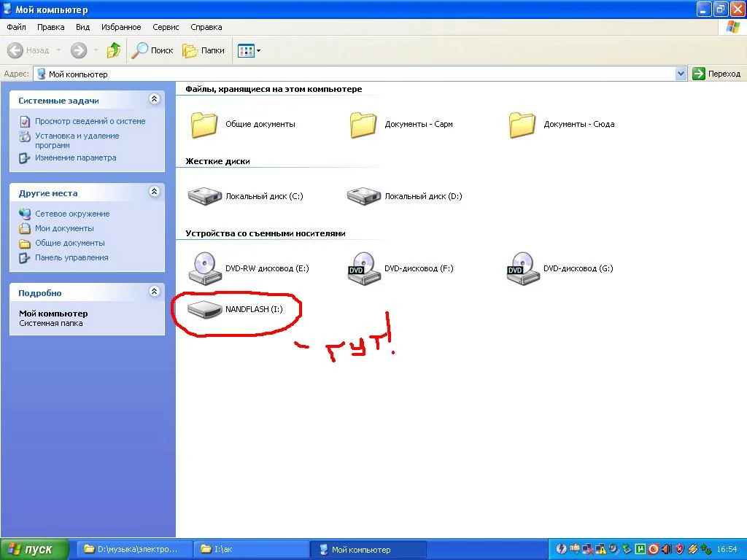The image size is (747, 560).
Task: Select Локальный диск (D:) drive icon
Action: (x=364, y=195)
